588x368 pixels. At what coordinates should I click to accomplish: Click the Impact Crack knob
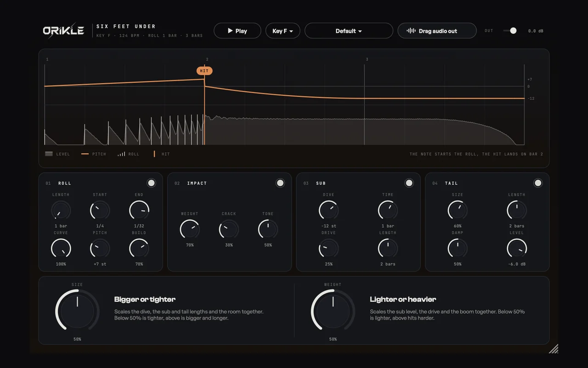[229, 229]
